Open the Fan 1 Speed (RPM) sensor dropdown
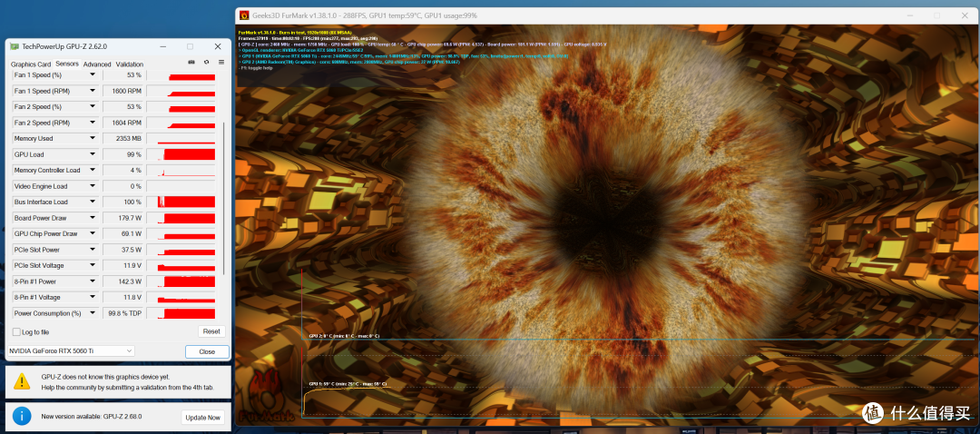 coord(93,91)
